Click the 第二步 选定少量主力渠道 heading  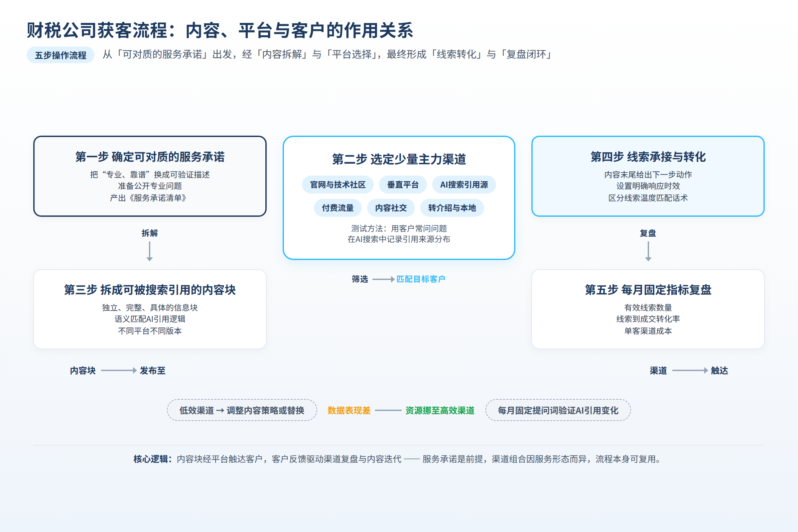click(x=399, y=159)
